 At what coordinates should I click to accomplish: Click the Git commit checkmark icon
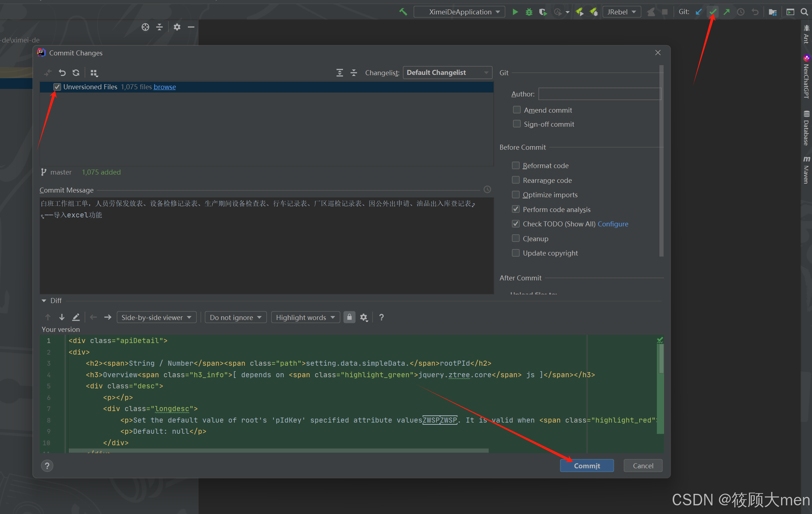click(x=713, y=12)
